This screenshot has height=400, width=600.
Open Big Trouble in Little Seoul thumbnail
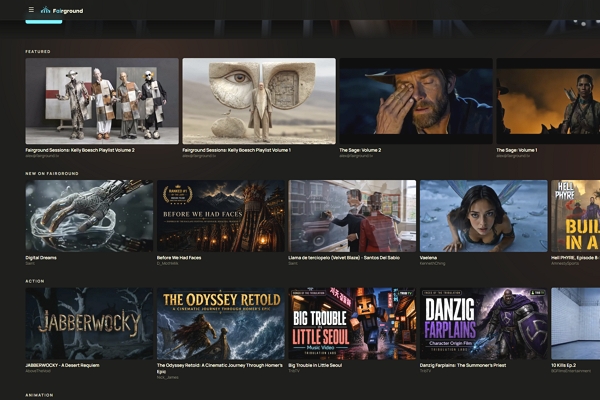pyautogui.click(x=352, y=323)
